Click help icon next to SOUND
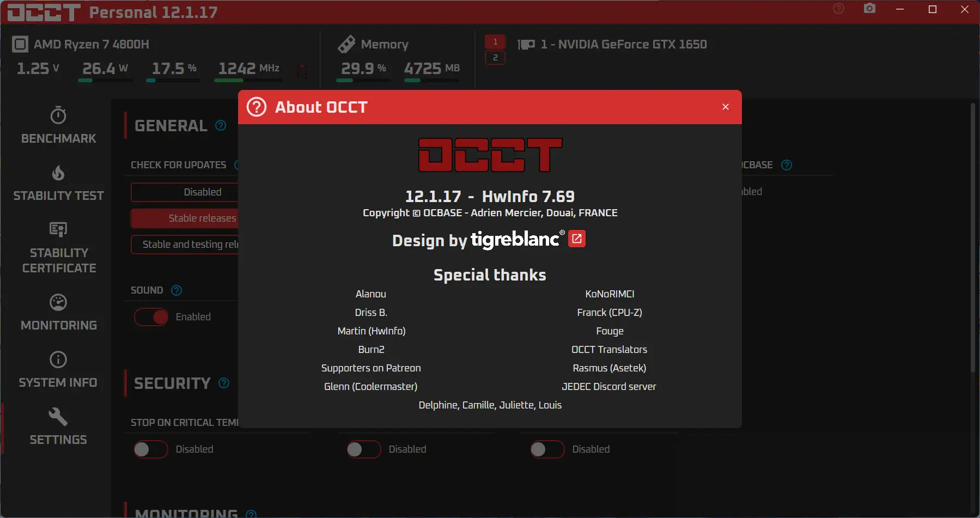The width and height of the screenshot is (980, 518). point(176,290)
